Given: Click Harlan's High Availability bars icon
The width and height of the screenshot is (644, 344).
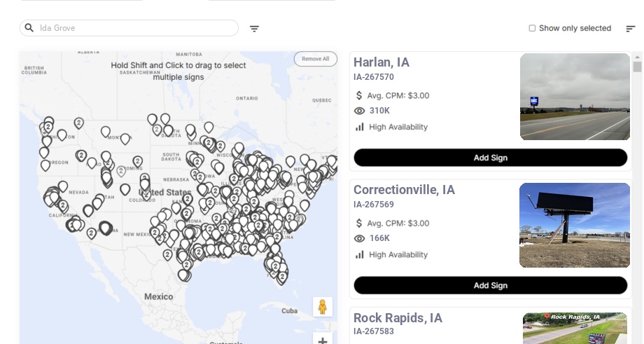Looking at the screenshot, I should tap(360, 127).
